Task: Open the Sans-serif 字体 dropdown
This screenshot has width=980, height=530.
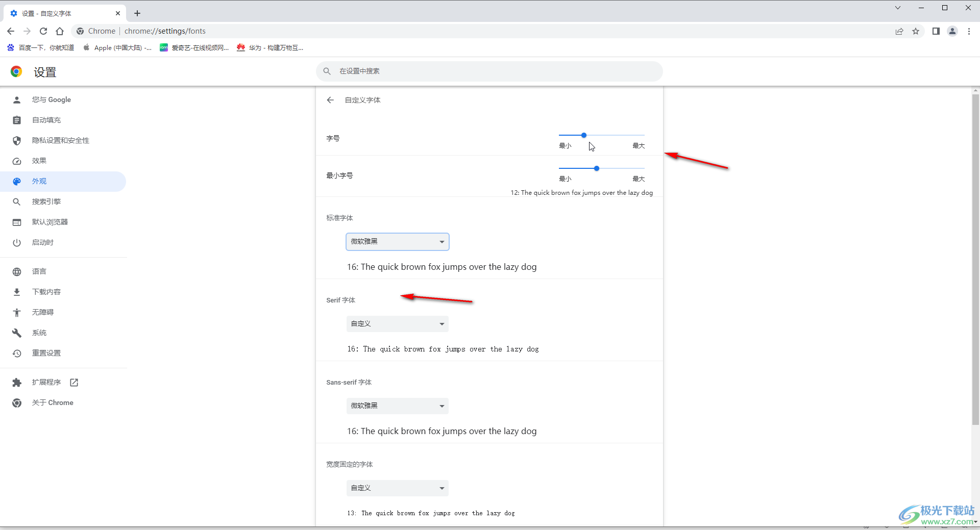Action: (397, 406)
